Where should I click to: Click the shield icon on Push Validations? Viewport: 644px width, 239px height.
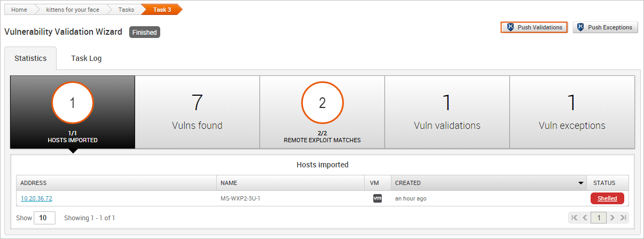tap(510, 27)
